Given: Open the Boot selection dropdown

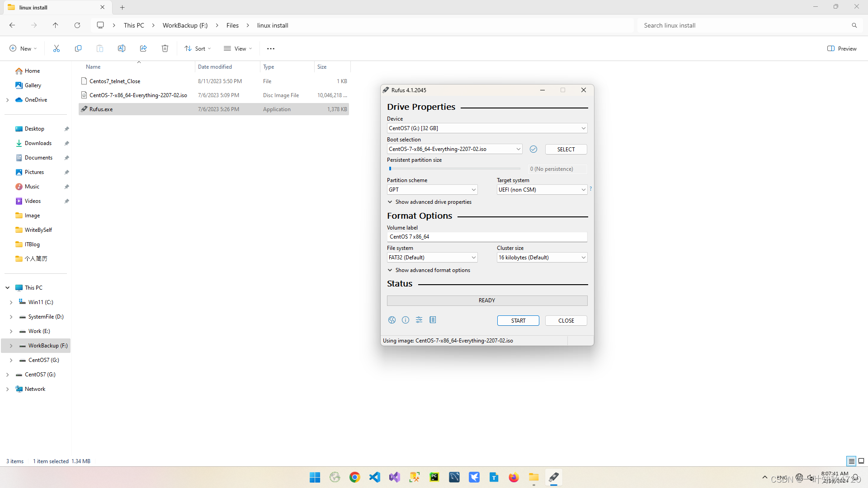Looking at the screenshot, I should 454,149.
